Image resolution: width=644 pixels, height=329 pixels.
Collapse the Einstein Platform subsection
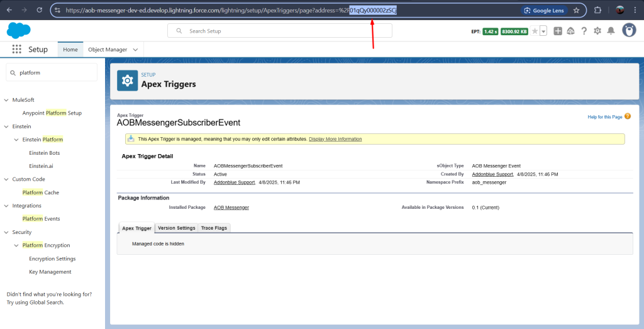pos(16,140)
